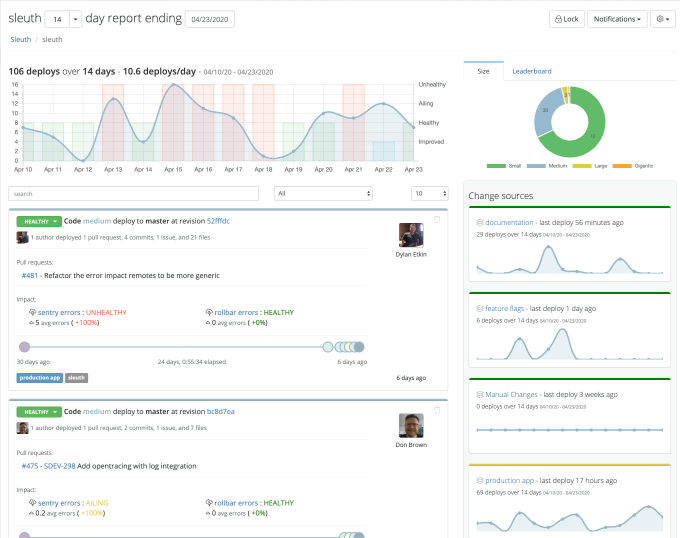
Task: Select the Size tab
Action: click(483, 71)
